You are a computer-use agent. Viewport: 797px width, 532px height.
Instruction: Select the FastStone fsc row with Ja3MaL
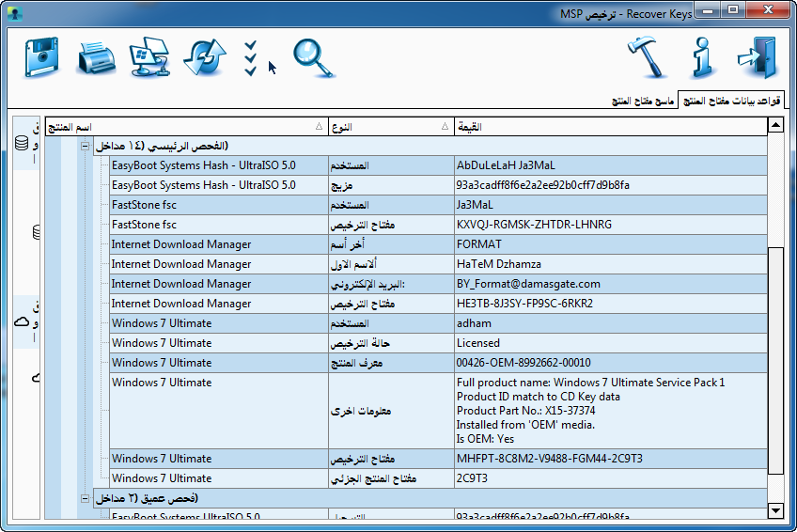pos(438,205)
